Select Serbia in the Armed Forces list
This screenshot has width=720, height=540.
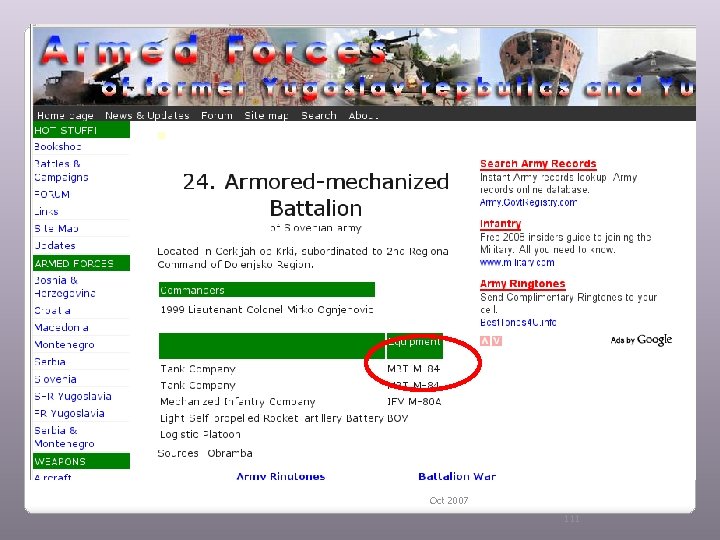click(x=50, y=361)
